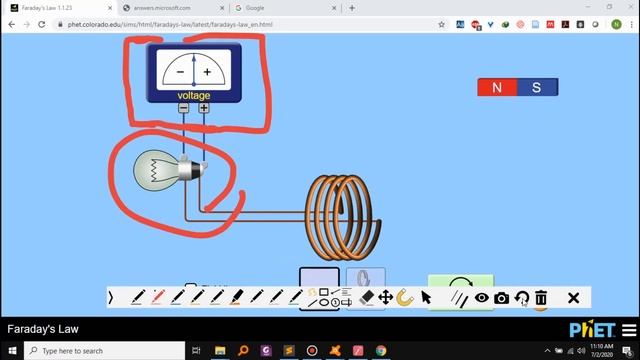Click the volume speaker tray icon

coord(581,351)
